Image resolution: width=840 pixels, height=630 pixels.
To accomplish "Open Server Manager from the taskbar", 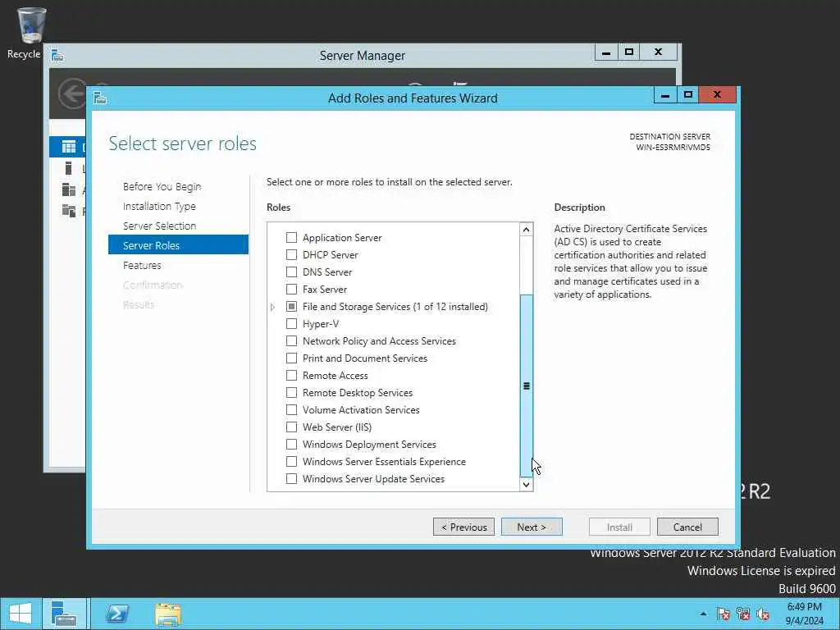I will [x=65, y=614].
